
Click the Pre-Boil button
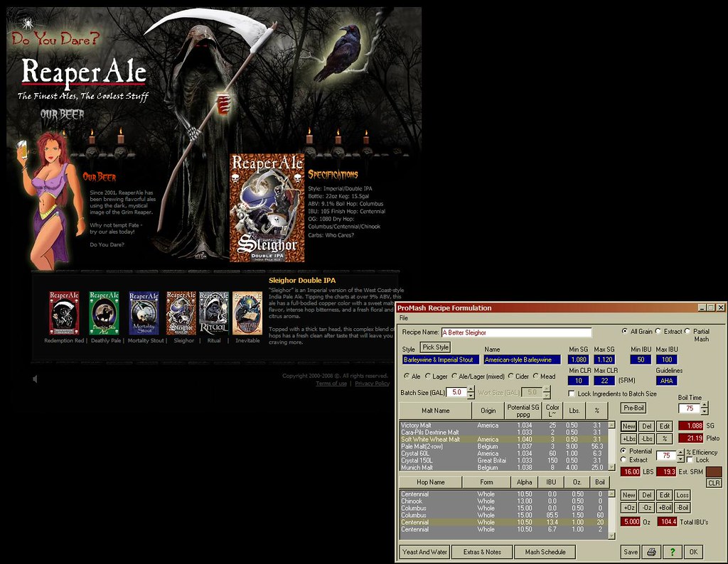click(633, 408)
